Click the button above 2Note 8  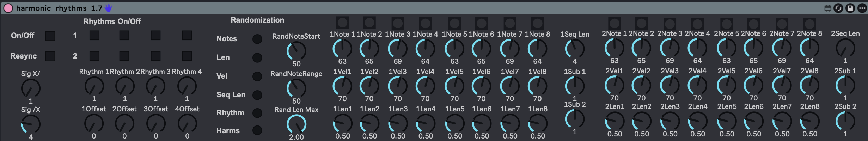809,24
